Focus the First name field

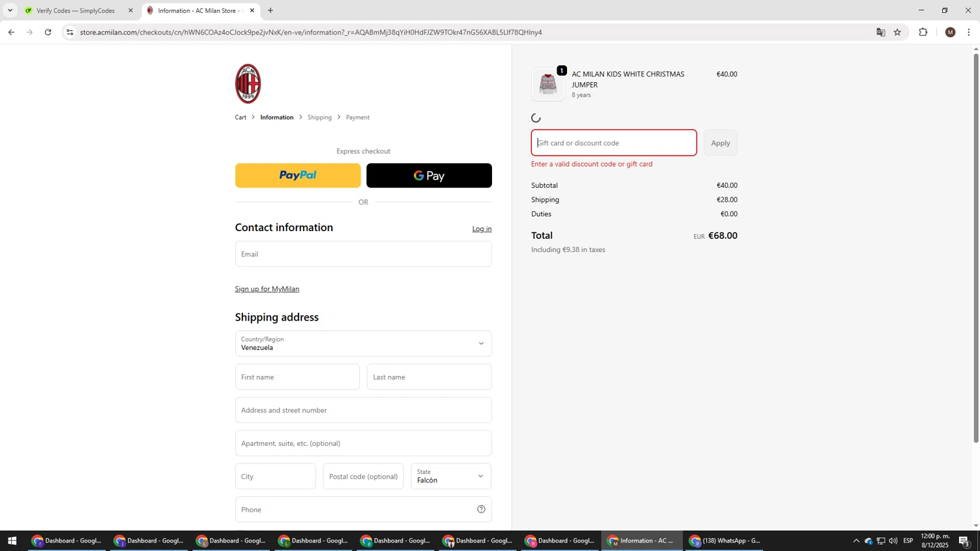(297, 377)
